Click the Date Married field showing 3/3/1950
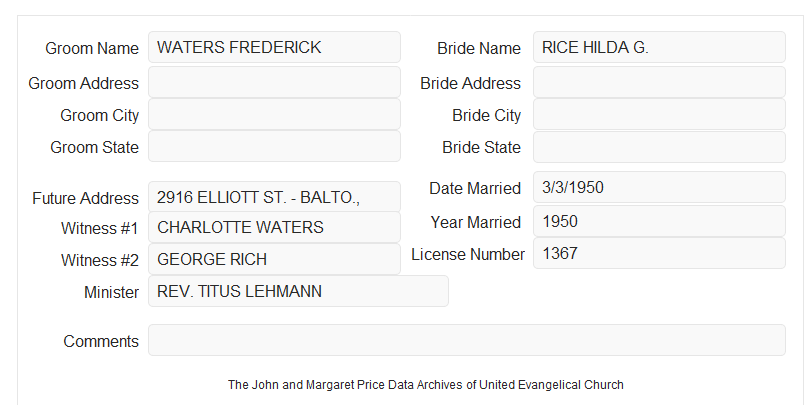805x405 pixels. [659, 187]
